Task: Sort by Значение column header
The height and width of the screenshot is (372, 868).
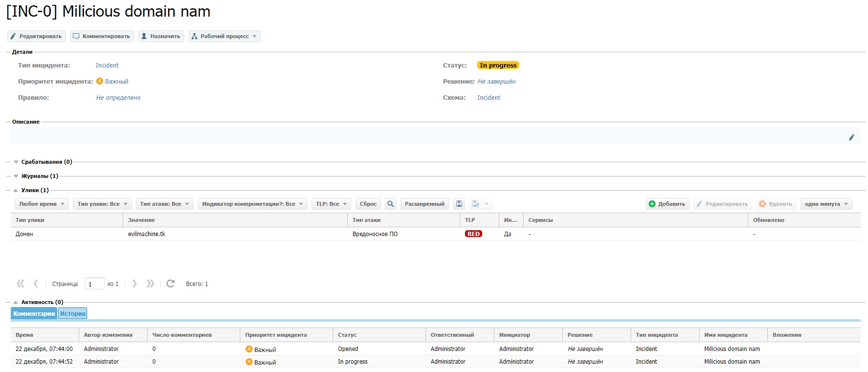Action: (235, 220)
